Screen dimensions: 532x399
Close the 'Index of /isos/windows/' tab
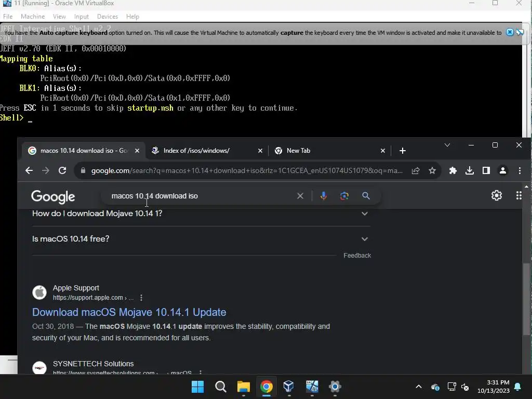260,151
